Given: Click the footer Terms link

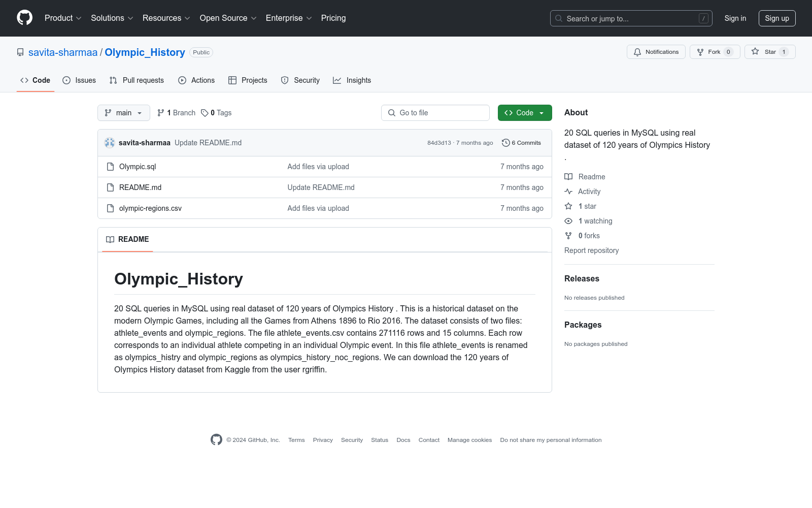Looking at the screenshot, I should coord(296,440).
